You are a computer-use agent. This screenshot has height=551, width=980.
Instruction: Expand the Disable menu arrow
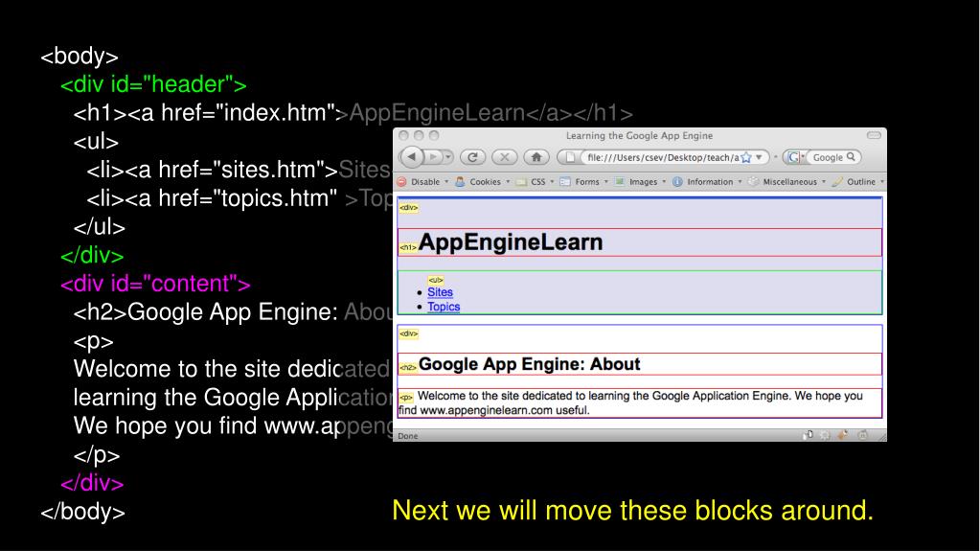446,181
